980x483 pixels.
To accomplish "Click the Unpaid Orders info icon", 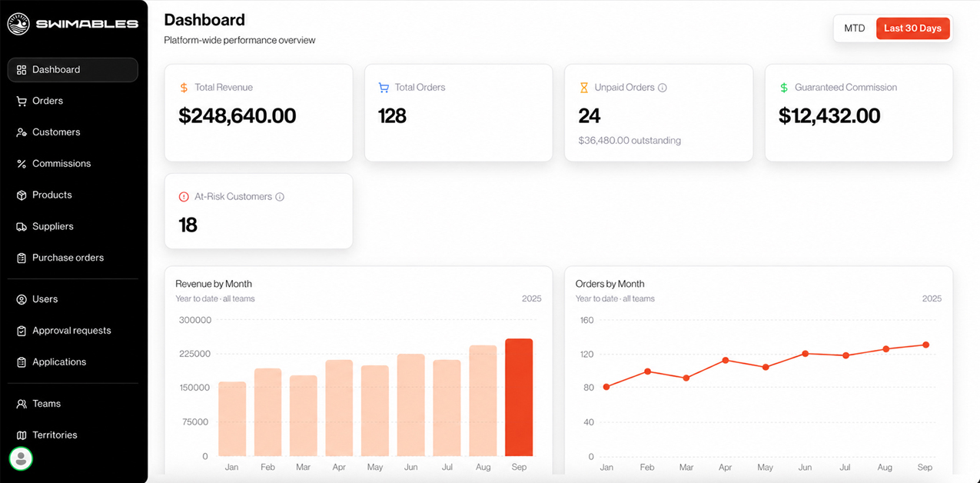I will coord(663,88).
